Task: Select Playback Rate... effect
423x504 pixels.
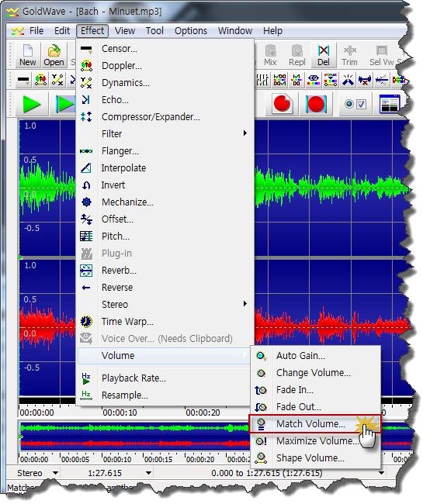Action: (x=165, y=378)
